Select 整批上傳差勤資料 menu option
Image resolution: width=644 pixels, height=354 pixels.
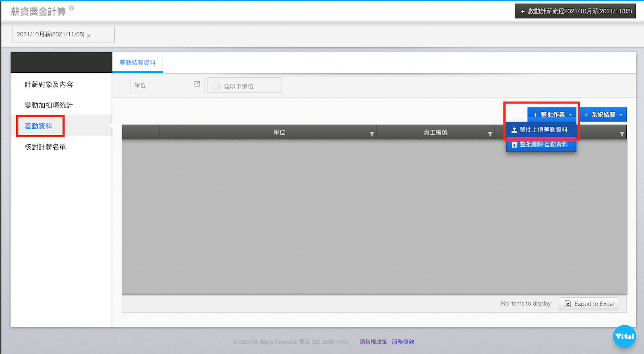[540, 130]
